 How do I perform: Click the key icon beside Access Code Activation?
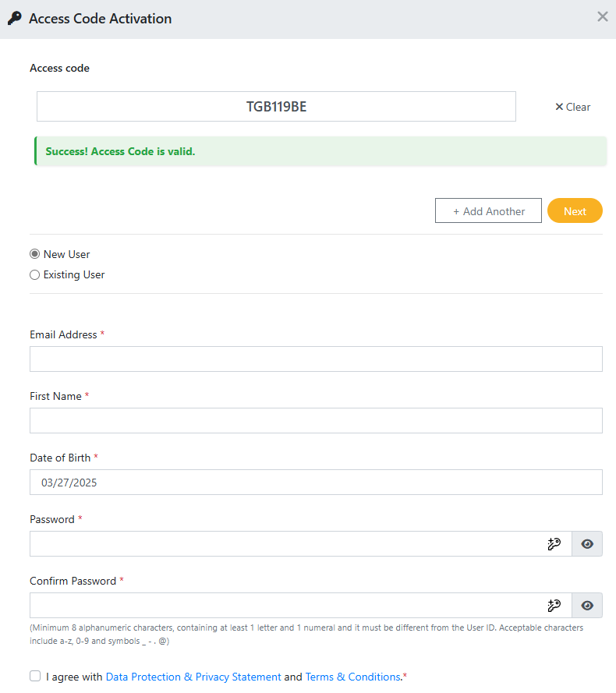pos(14,19)
